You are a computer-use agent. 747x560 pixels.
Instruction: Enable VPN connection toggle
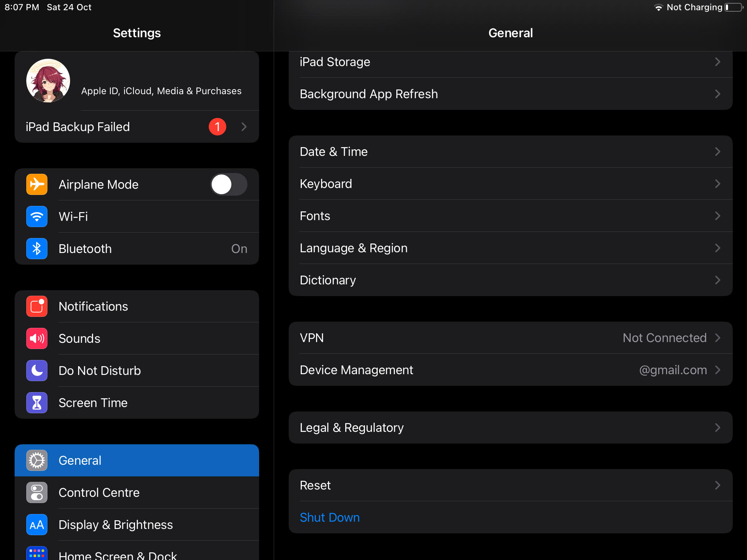coord(511,337)
